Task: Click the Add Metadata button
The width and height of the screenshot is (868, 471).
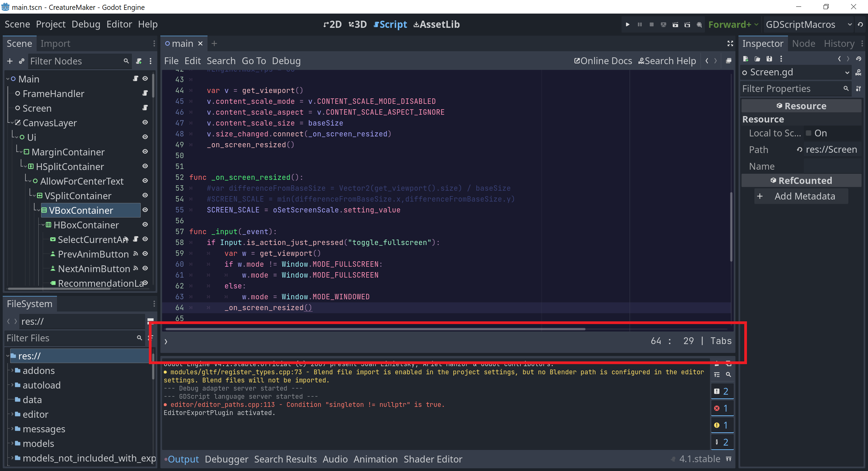Action: coord(801,196)
